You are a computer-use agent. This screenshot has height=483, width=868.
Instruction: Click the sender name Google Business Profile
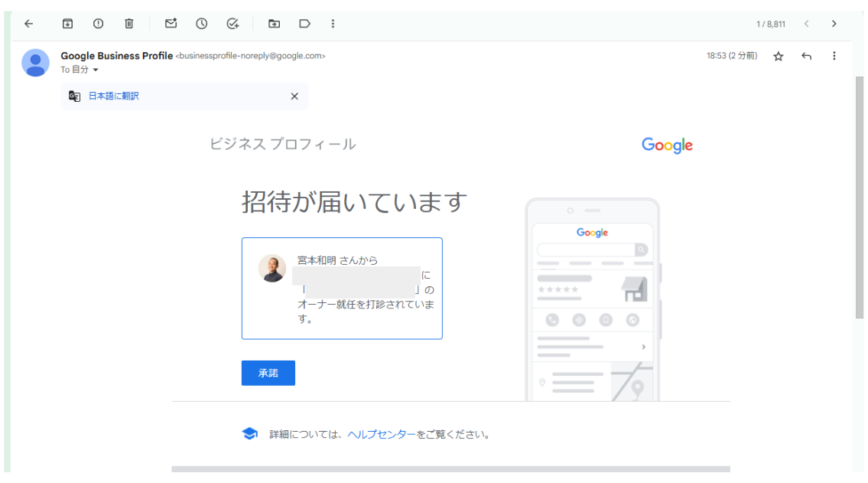(117, 56)
